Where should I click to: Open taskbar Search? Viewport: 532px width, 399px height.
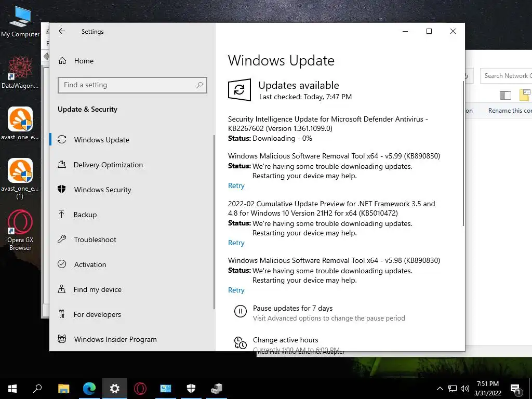pos(37,389)
